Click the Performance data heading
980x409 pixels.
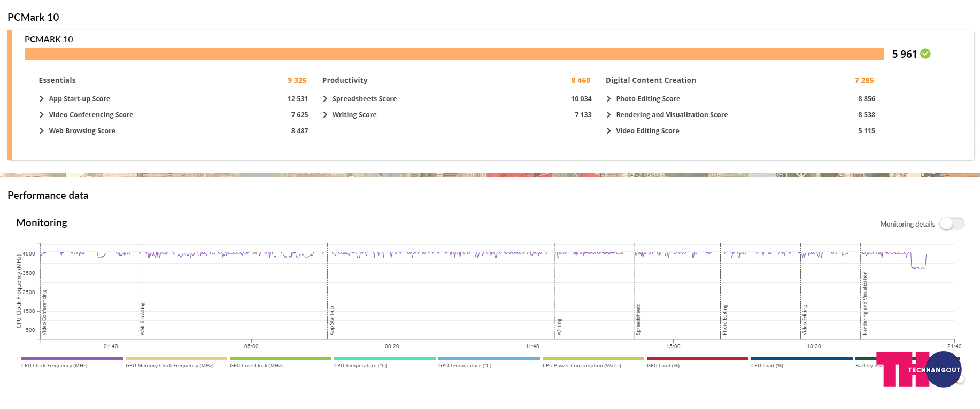tap(48, 196)
